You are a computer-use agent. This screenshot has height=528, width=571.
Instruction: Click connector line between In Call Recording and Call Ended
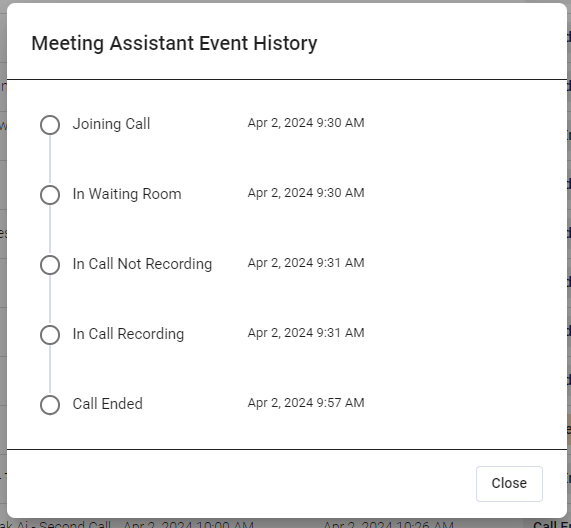click(50, 370)
